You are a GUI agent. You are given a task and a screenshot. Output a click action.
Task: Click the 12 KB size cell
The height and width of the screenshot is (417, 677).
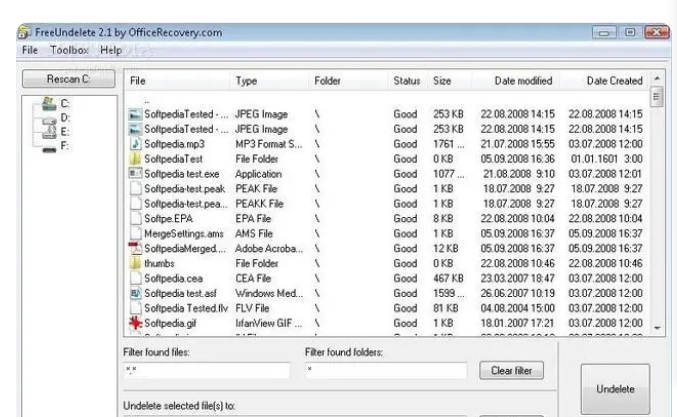tap(446, 248)
